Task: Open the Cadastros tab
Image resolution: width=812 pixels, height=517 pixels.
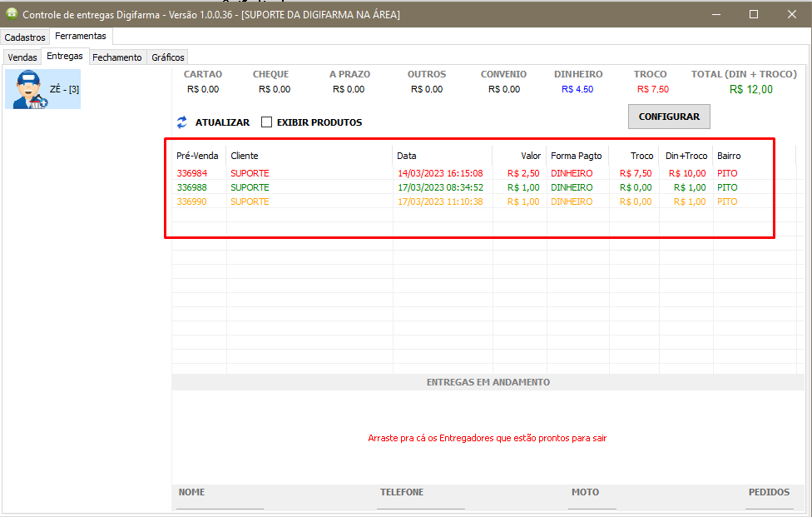Action: [25, 37]
